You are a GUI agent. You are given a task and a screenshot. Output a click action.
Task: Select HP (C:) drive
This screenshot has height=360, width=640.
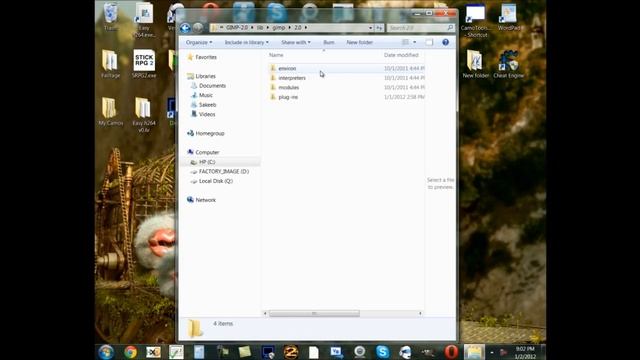207,162
